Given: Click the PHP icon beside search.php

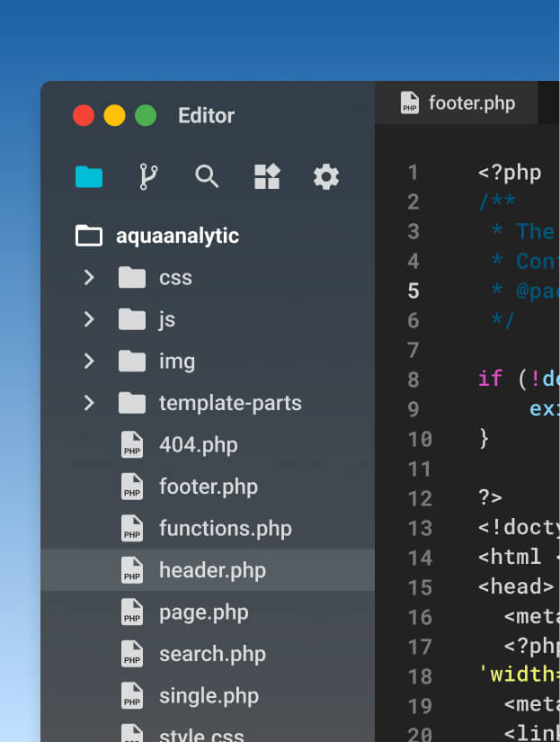Looking at the screenshot, I should [x=132, y=654].
